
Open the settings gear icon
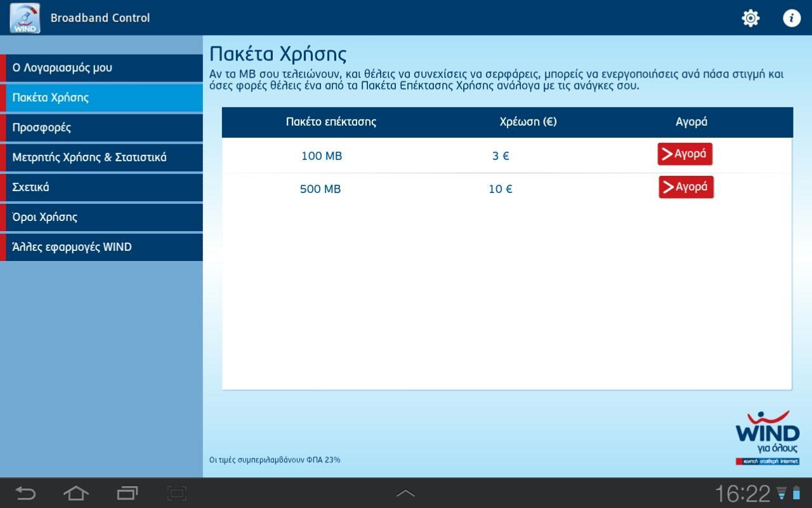(x=750, y=18)
